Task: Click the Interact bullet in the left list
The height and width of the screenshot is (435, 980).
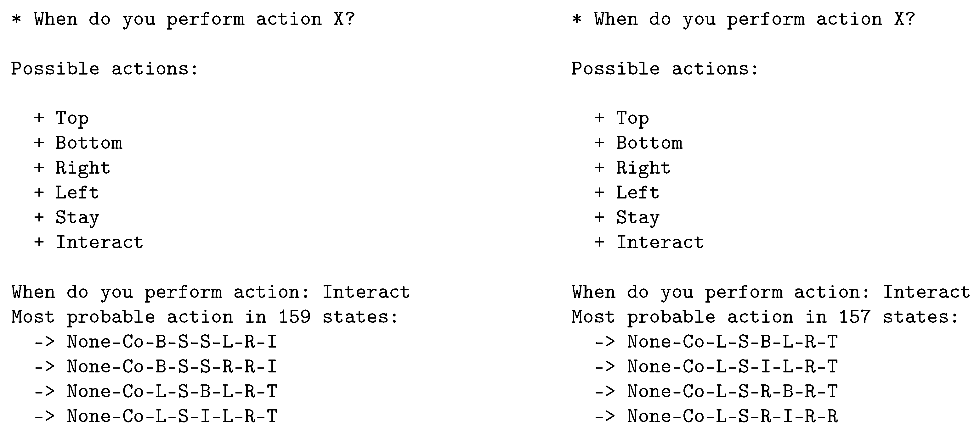Action: click(99, 243)
